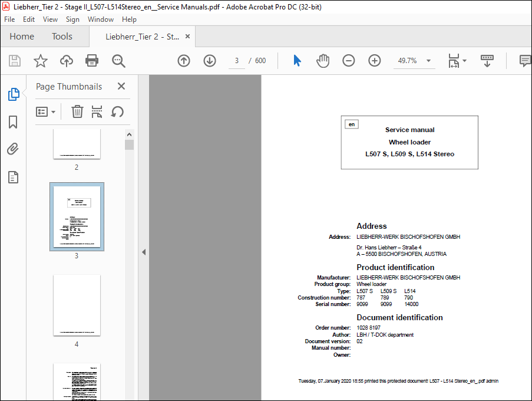Open the Bookmarks panel icon
The image size is (532, 401).
13,122
